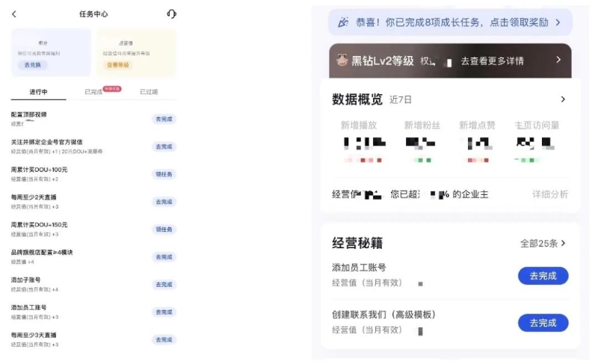Tap the celebration icon in congratulation banner
The height and width of the screenshot is (364, 598).
point(343,22)
